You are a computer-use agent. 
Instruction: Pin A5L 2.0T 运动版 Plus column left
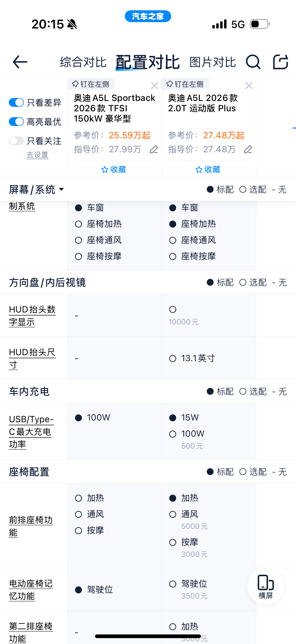click(x=185, y=84)
